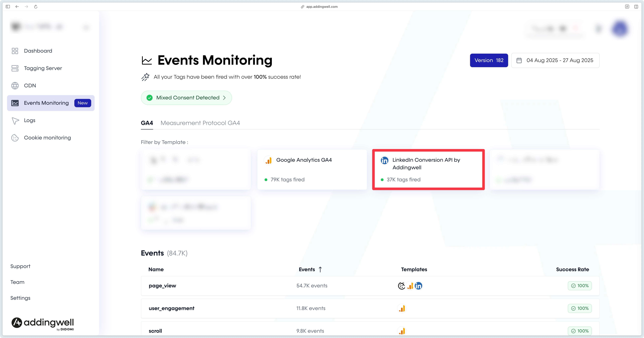Viewport: 644px width, 338px height.
Task: Filter by LinkedIn Conversion API template card
Action: click(x=428, y=169)
